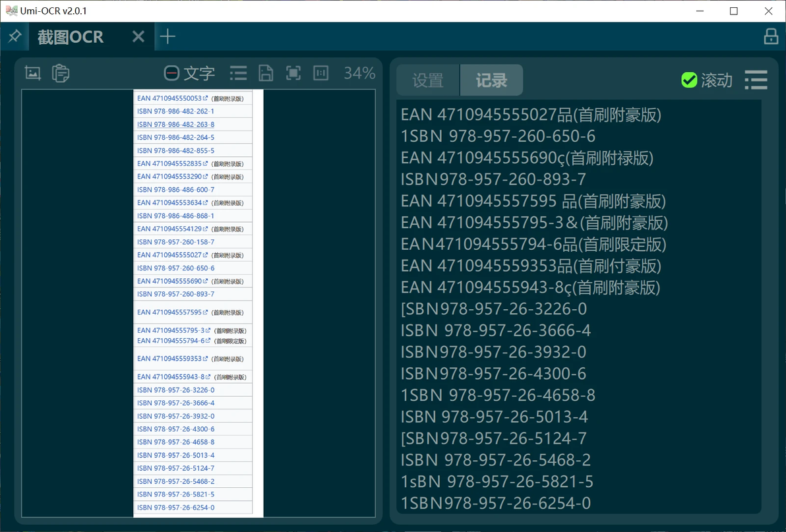Screen dimensions: 786x532
Task: Click EAN 4710945550053 in preview image
Action: [x=169, y=98]
